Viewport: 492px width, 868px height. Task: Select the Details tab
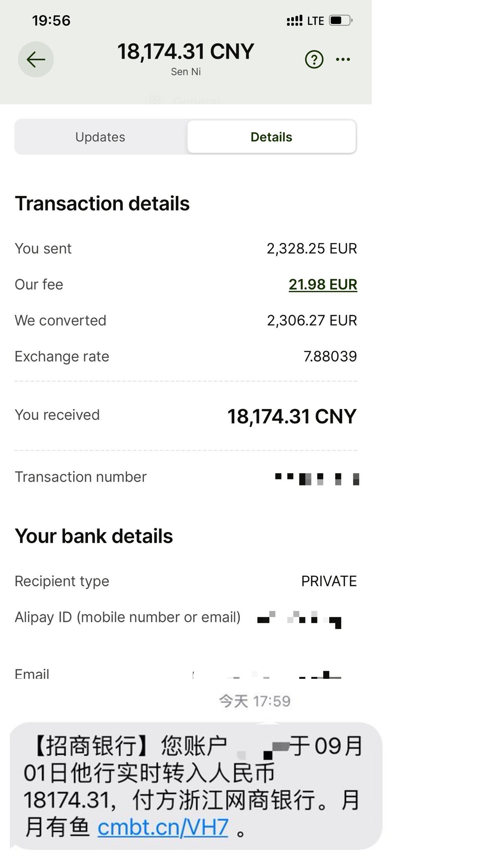(271, 137)
